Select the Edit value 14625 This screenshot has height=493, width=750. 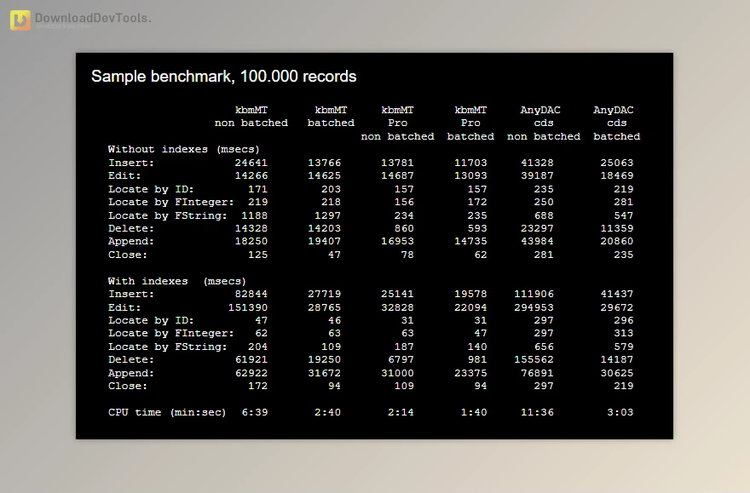point(324,175)
